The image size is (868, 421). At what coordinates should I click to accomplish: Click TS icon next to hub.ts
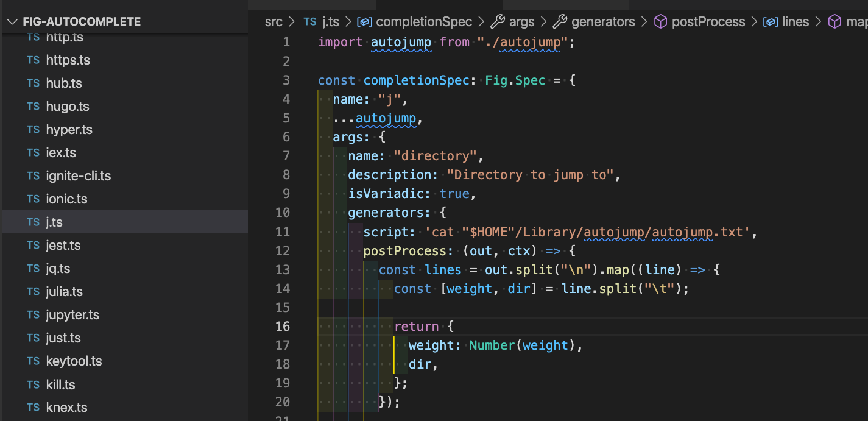click(34, 83)
